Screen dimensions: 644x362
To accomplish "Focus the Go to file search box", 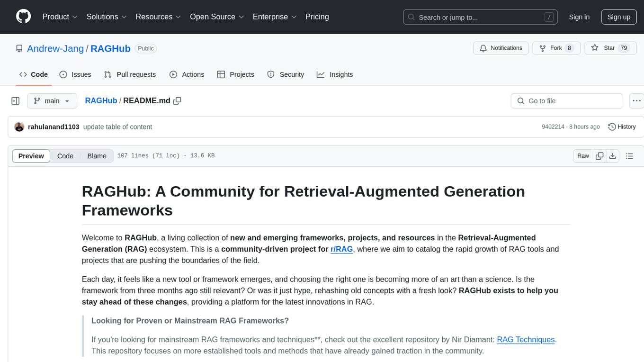I will point(567,101).
